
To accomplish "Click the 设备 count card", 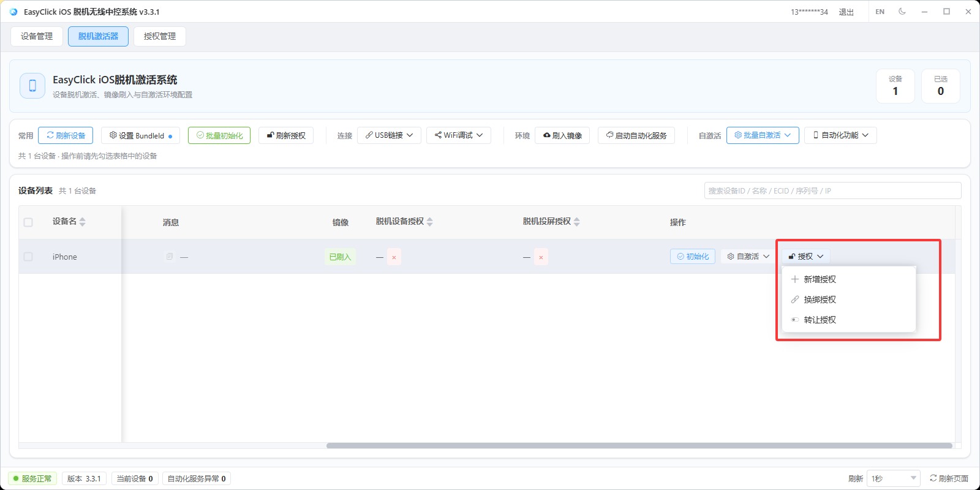I will (x=895, y=86).
